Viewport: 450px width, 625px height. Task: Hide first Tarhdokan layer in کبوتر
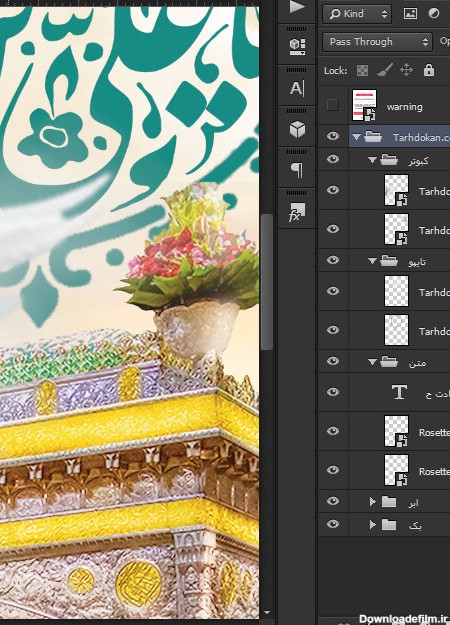(333, 190)
